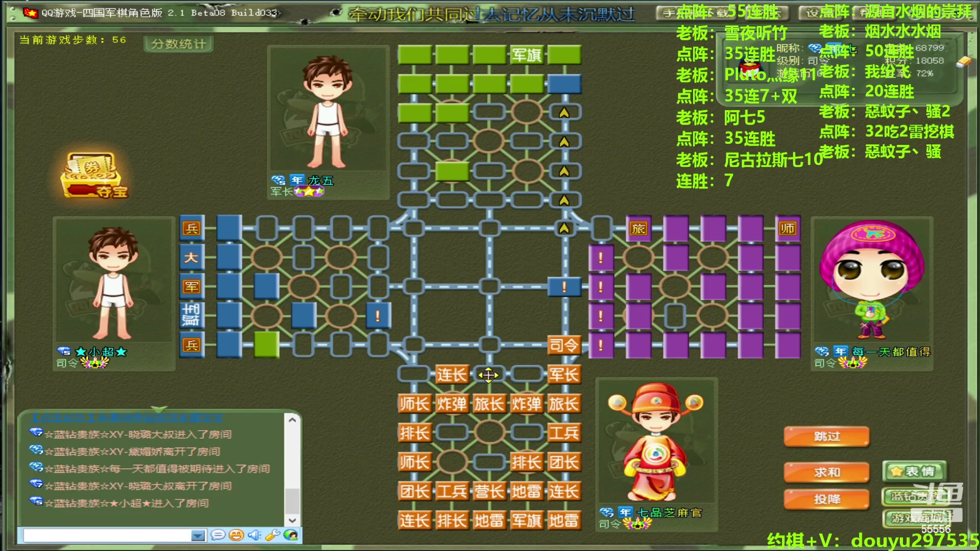Viewport: 980px width, 551px height.
Task: Click the blue 大 labeled piece
Action: (x=191, y=258)
